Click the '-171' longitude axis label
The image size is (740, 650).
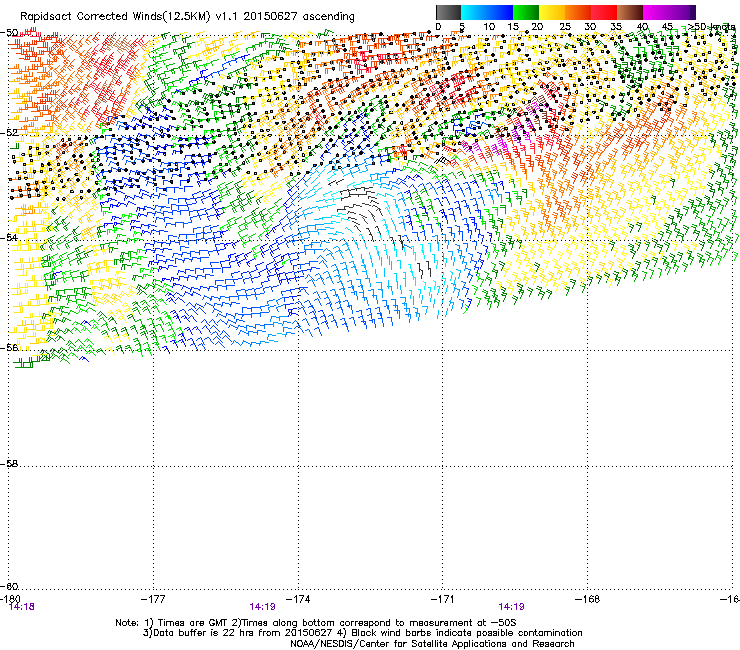pos(443,599)
